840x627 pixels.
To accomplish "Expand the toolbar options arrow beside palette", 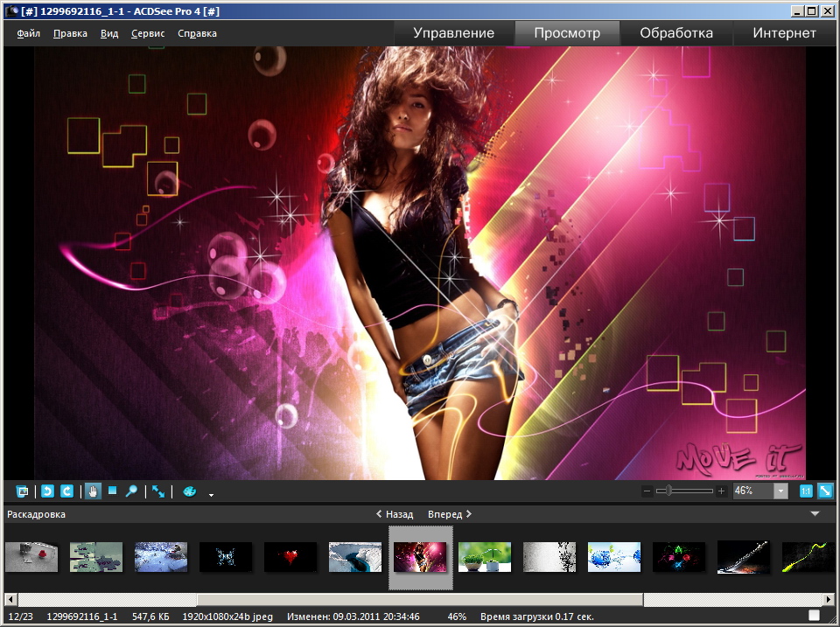I will tap(211, 495).
